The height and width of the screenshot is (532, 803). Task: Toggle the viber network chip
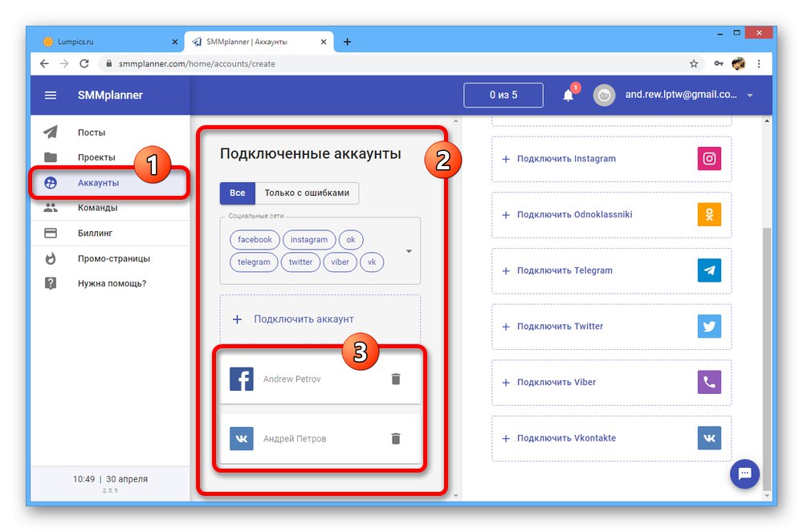click(340, 262)
